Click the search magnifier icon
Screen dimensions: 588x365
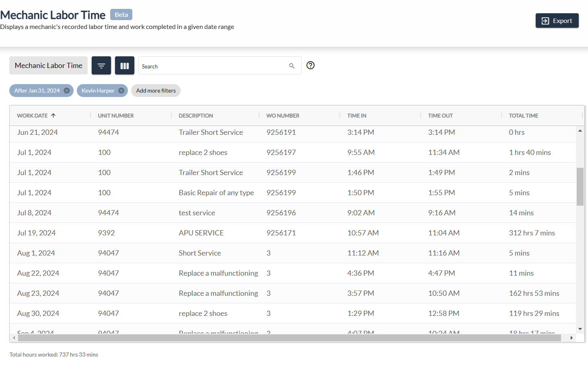point(292,66)
